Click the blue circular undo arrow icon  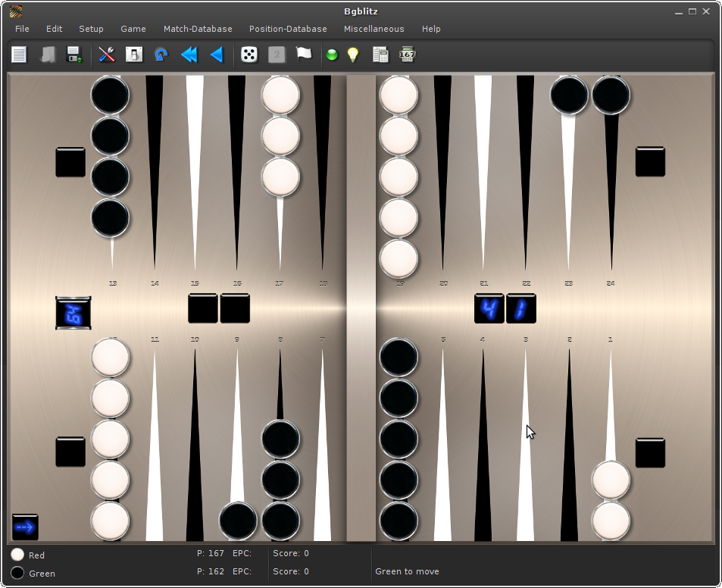[161, 55]
